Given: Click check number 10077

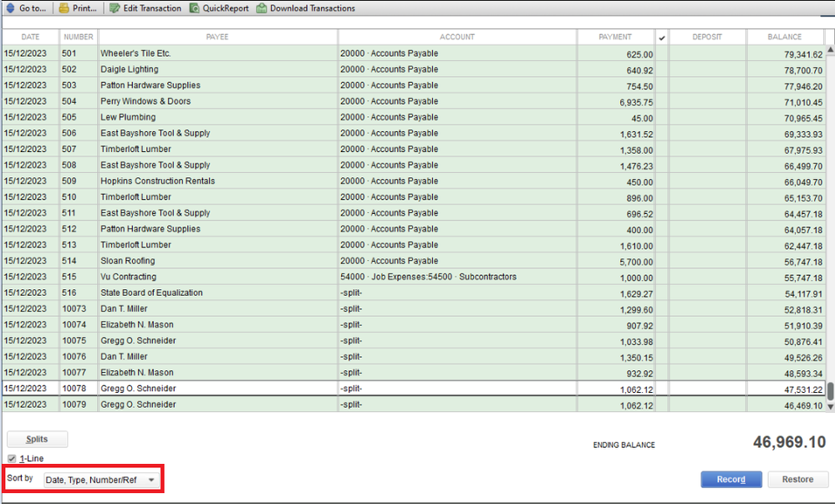Looking at the screenshot, I should point(74,373).
